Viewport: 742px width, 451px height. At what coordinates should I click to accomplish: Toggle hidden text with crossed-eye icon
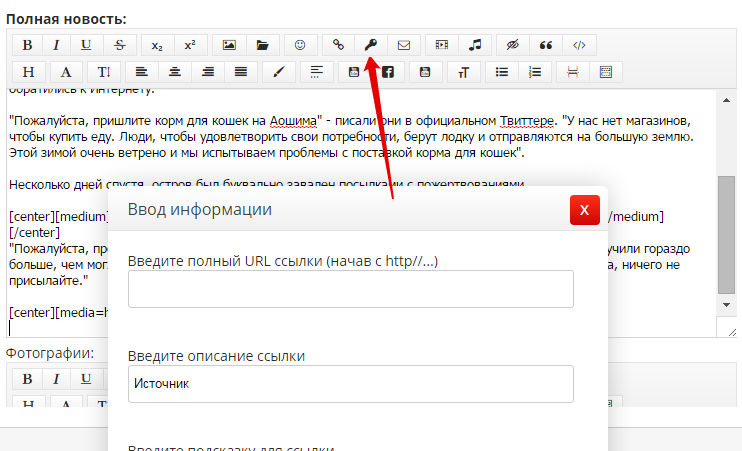[x=514, y=45]
